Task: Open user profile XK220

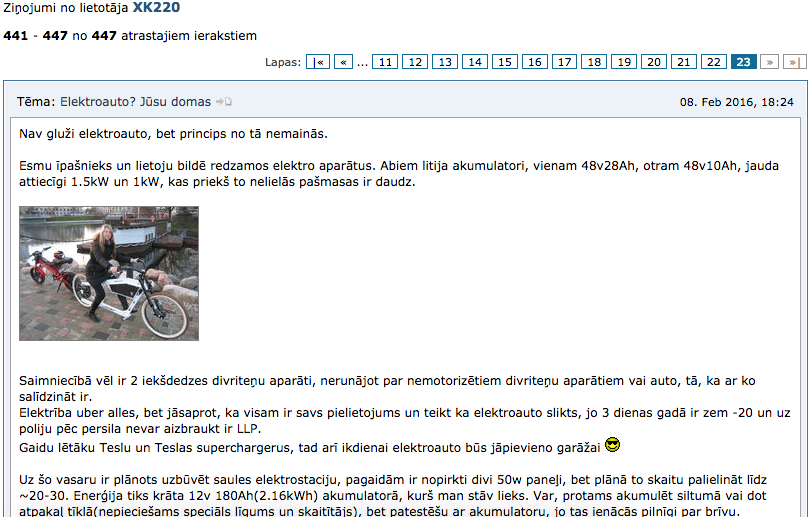Action: pos(156,8)
